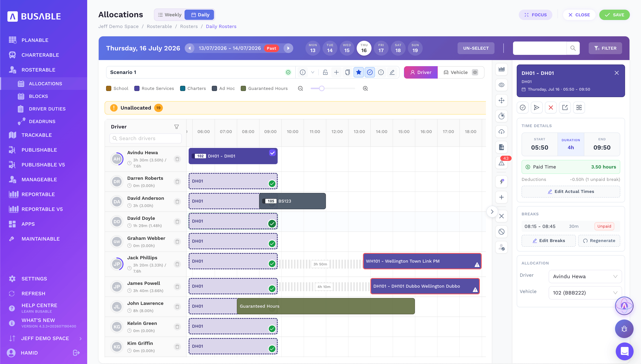This screenshot has height=364, width=641.
Task: Toggle the star favourite scenario button
Action: [359, 72]
